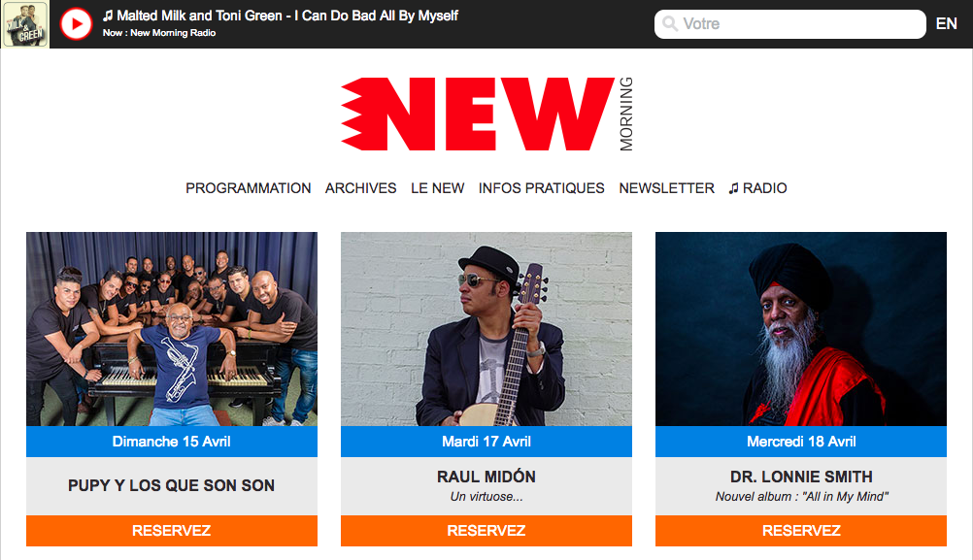Open the Raul Midón guitar photo
This screenshot has width=973, height=560.
tap(486, 329)
